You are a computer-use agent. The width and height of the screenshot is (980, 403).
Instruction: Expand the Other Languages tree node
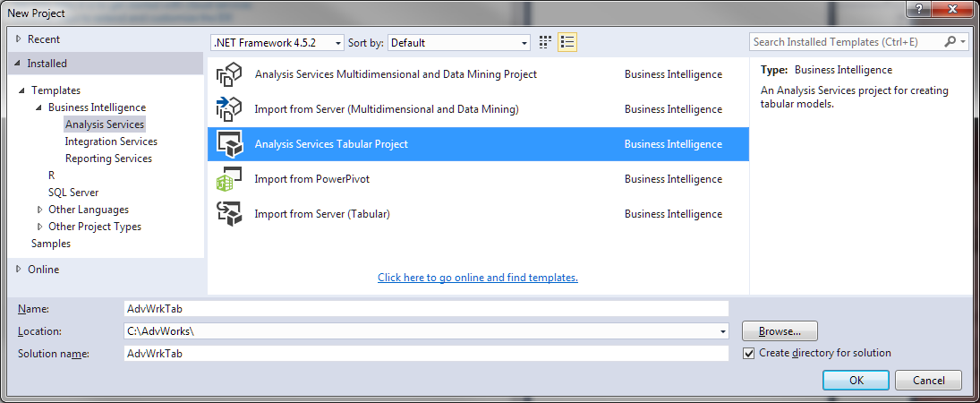click(x=39, y=210)
